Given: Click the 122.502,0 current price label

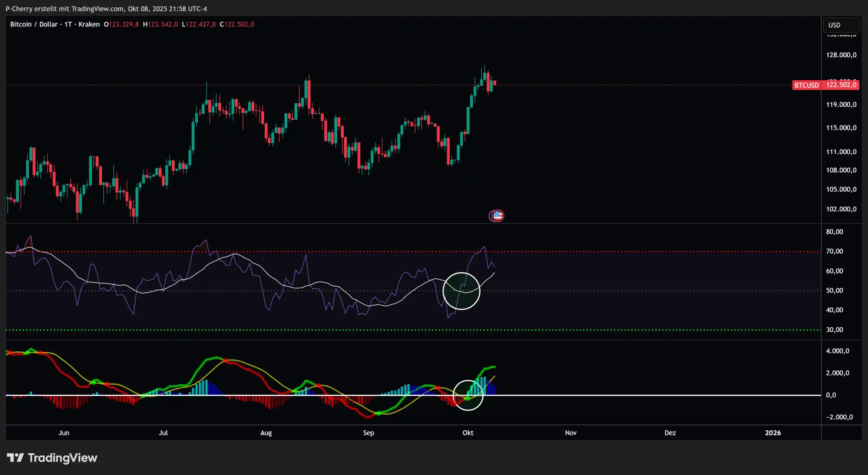Looking at the screenshot, I should pos(841,85).
